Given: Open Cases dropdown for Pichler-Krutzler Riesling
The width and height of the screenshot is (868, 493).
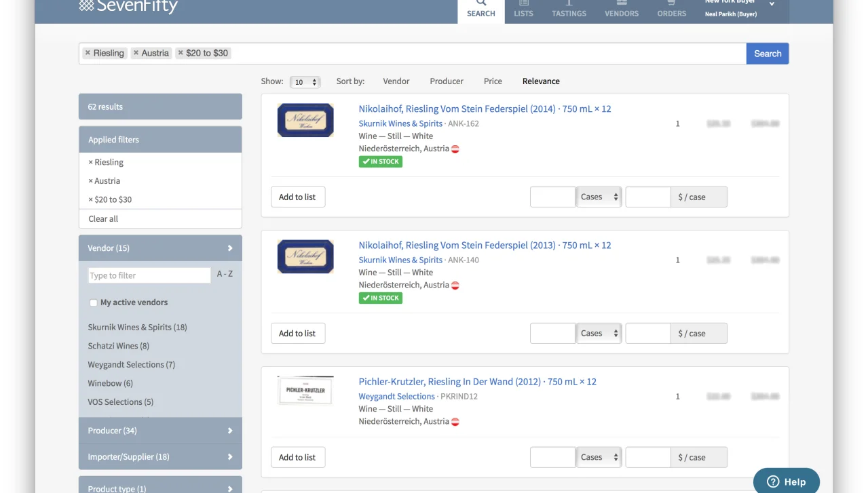Looking at the screenshot, I should coord(599,458).
